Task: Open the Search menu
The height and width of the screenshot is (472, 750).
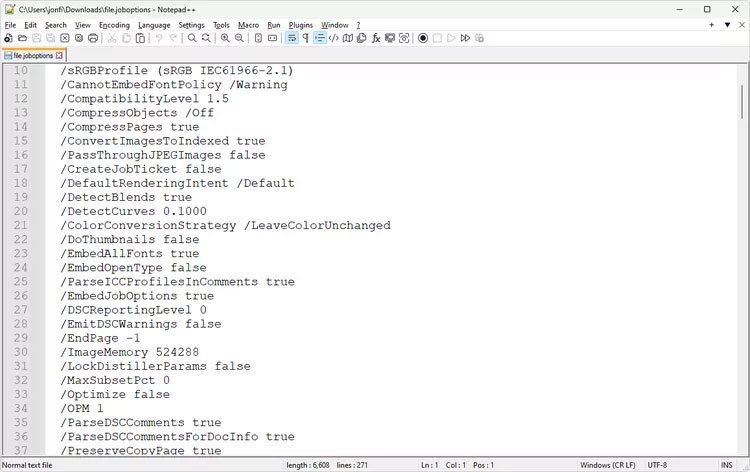Action: (56, 25)
